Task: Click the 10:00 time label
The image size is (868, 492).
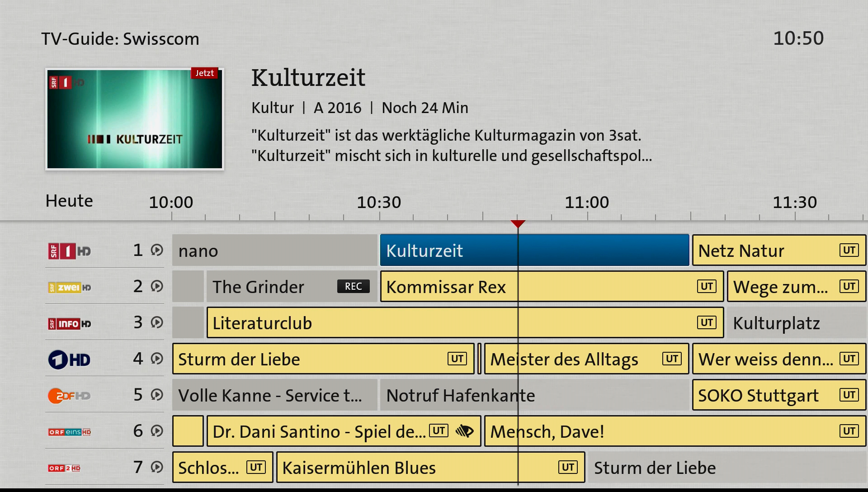Action: click(x=171, y=202)
